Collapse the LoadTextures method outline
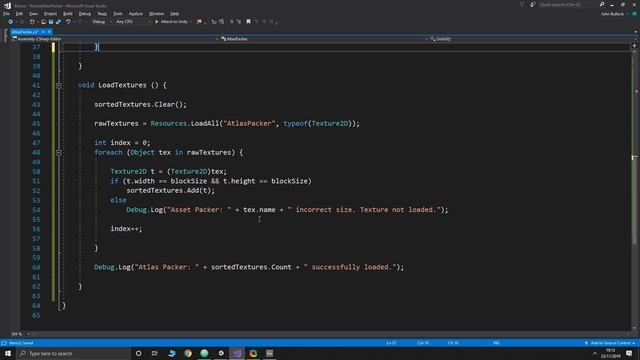The height and width of the screenshot is (360, 640). (59, 85)
